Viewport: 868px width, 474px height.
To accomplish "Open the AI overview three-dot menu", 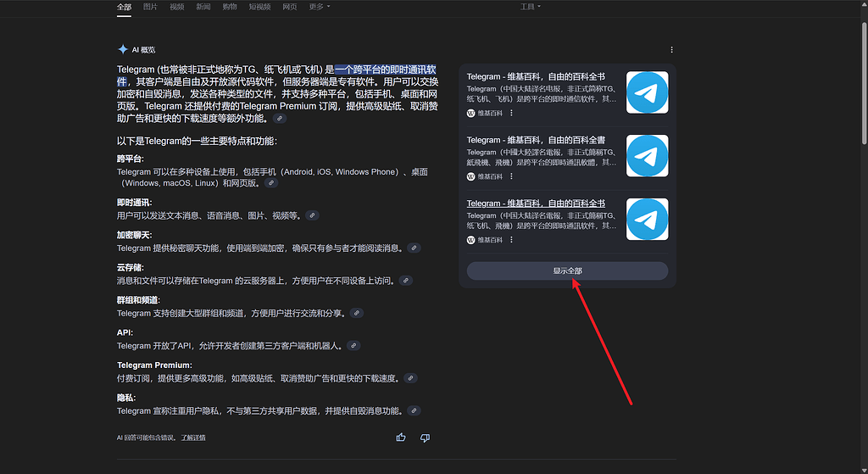I will pos(671,50).
